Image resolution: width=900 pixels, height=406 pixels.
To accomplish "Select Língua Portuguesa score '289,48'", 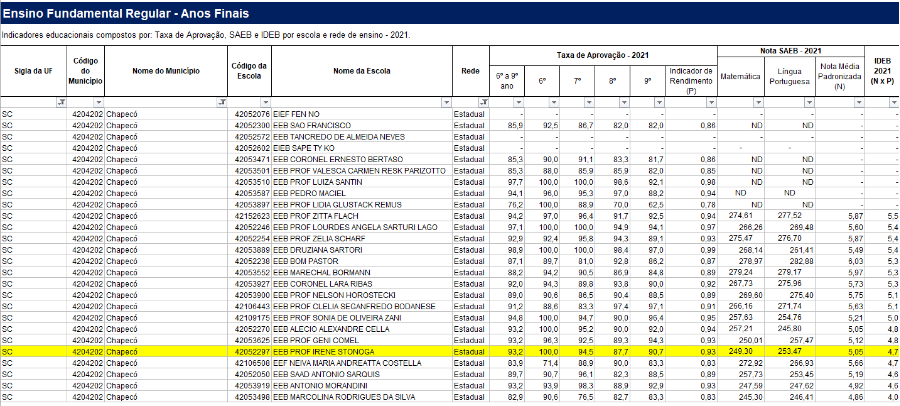I will click(x=790, y=227).
